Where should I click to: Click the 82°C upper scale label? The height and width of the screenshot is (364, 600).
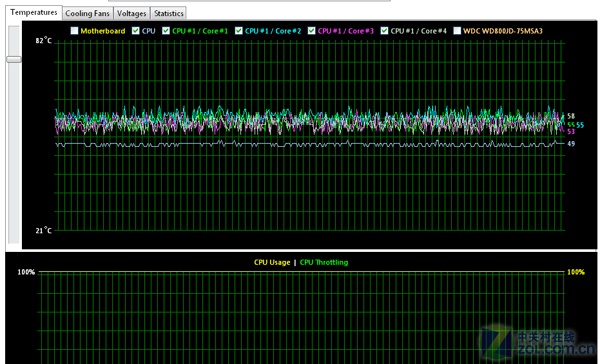[43, 40]
